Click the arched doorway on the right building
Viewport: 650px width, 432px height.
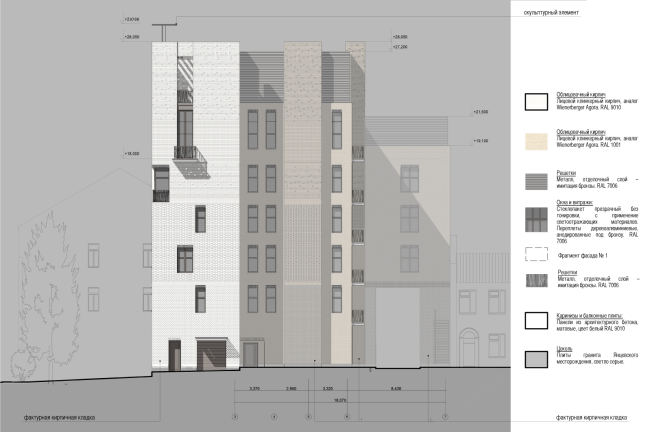pyautogui.click(x=468, y=347)
